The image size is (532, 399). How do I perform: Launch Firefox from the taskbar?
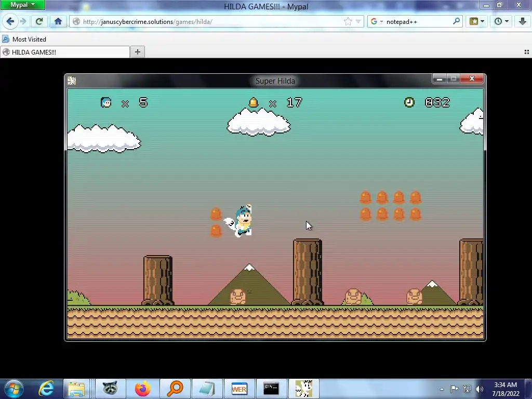(142, 389)
